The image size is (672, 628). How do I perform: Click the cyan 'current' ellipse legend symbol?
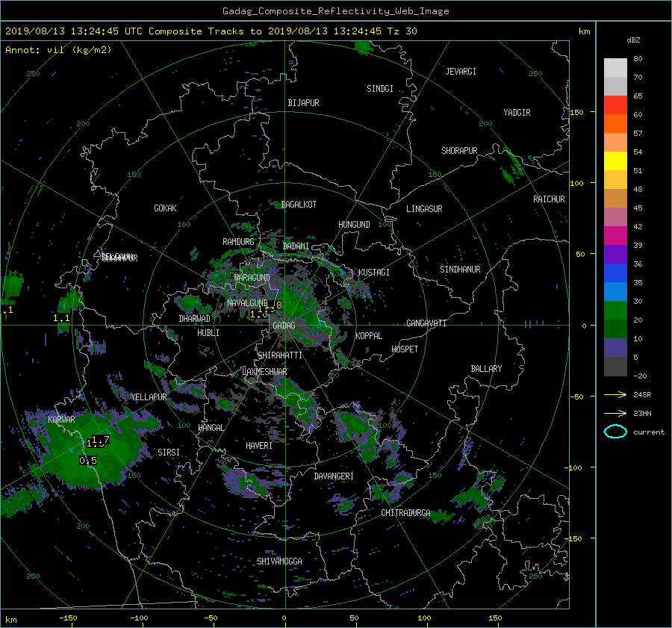click(615, 432)
